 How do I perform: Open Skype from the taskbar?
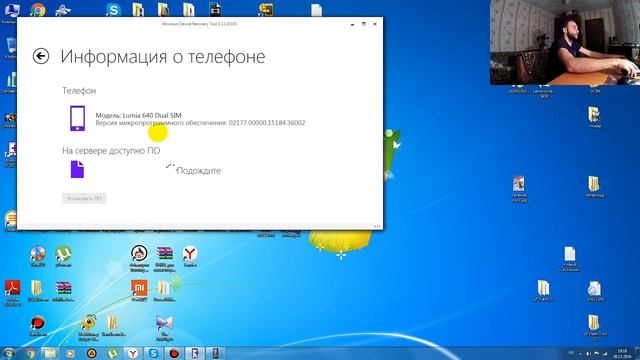[153, 353]
